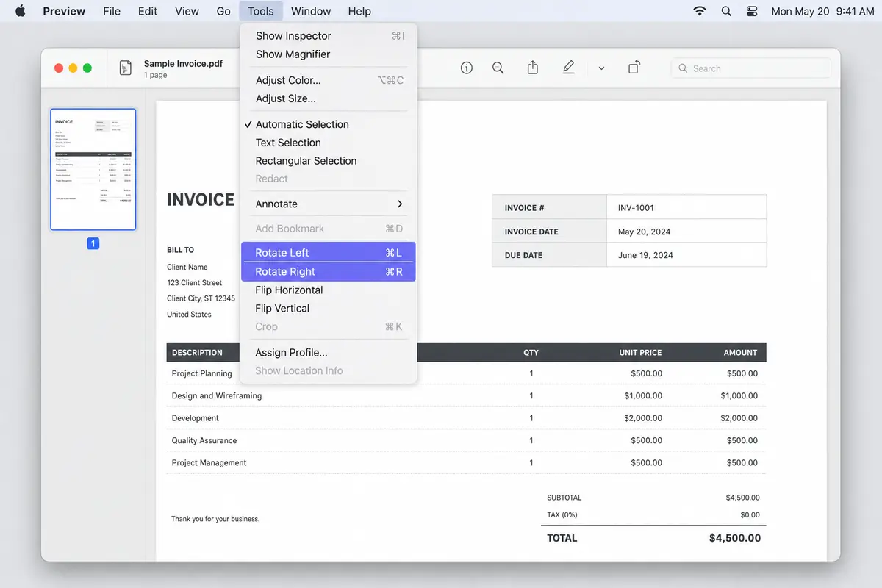Viewport: 882px width, 588px height.
Task: Click the Client Name text
Action: 187,267
